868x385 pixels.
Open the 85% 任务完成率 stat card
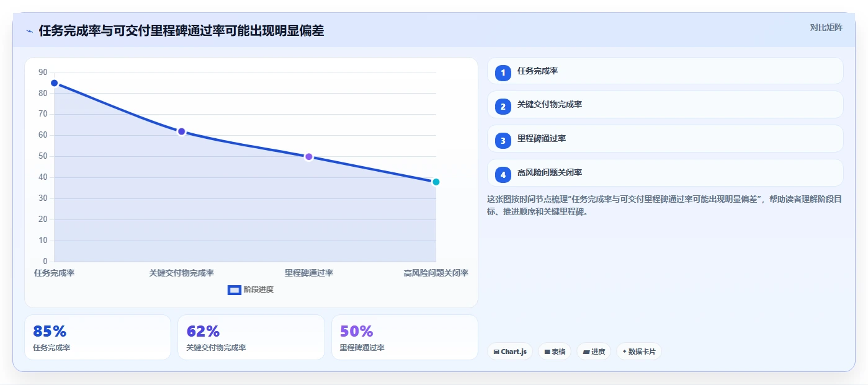pos(97,337)
